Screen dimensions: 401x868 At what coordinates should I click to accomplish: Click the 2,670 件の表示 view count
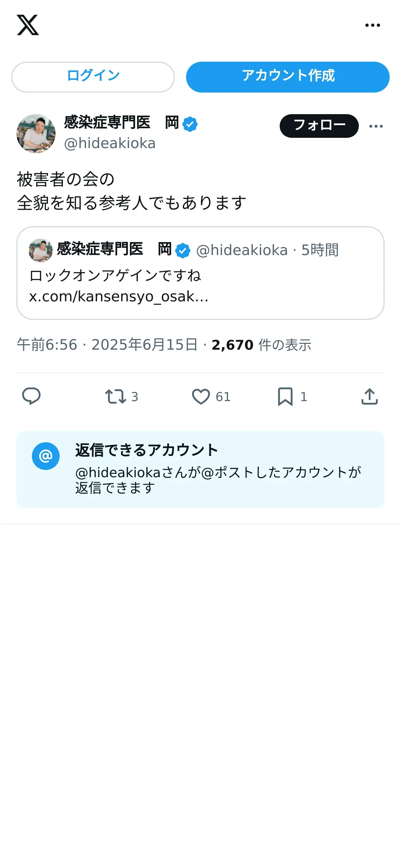click(x=262, y=345)
